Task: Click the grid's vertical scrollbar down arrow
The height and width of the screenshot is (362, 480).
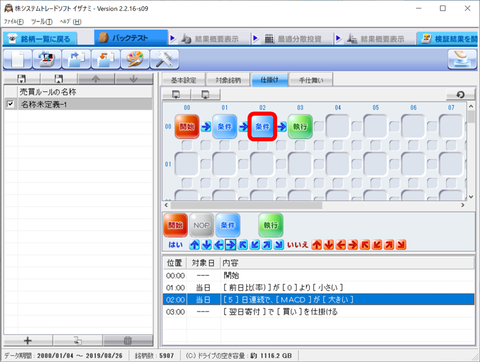Action: pos(471,197)
